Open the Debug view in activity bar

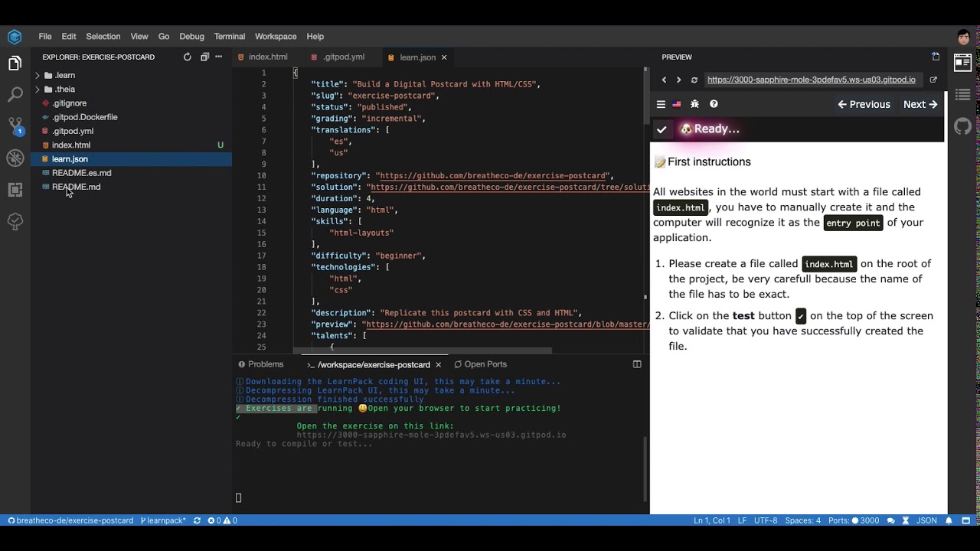click(15, 158)
